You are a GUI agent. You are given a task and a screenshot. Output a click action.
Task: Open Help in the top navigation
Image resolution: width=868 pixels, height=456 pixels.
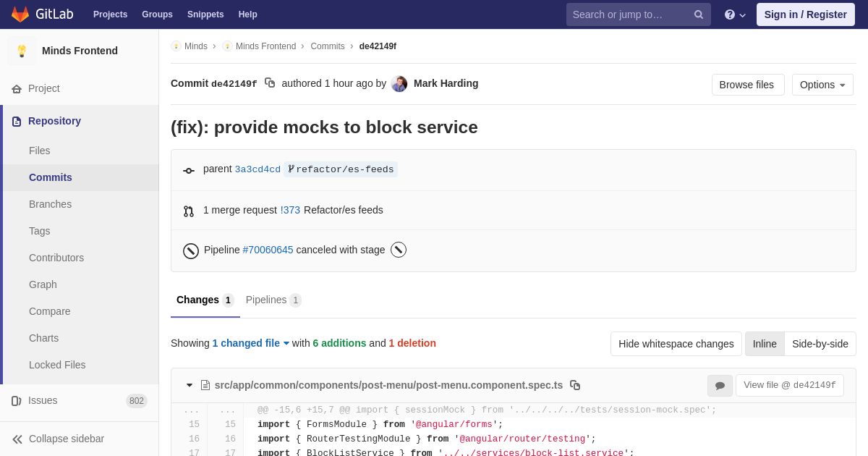pos(248,14)
